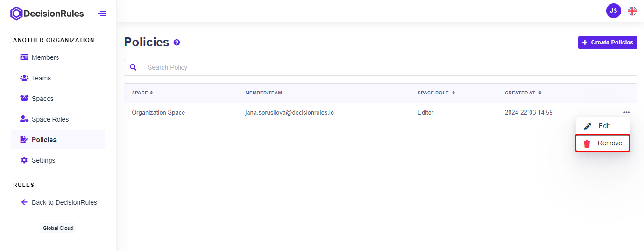Navigate to Space Roles
This screenshot has width=644, height=251.
(50, 119)
